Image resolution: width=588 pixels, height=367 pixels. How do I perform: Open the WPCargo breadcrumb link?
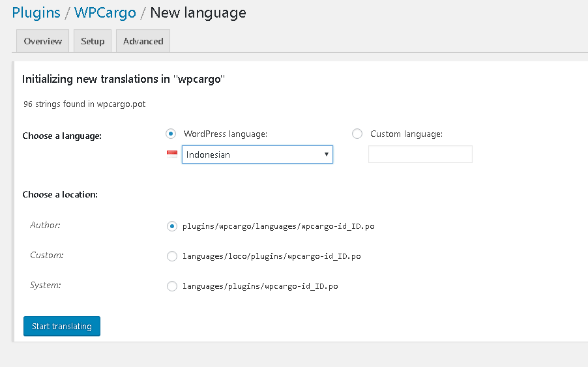pos(105,12)
